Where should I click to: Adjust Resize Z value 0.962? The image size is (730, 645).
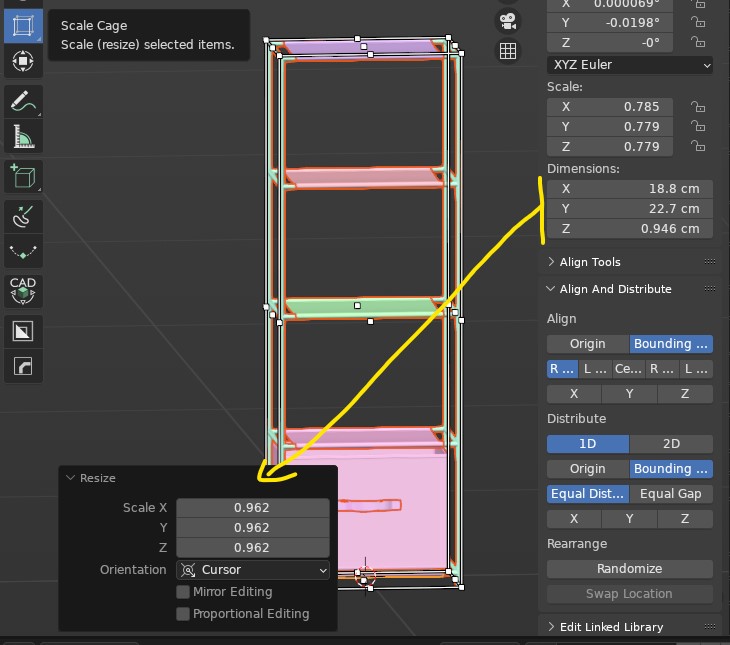253,548
